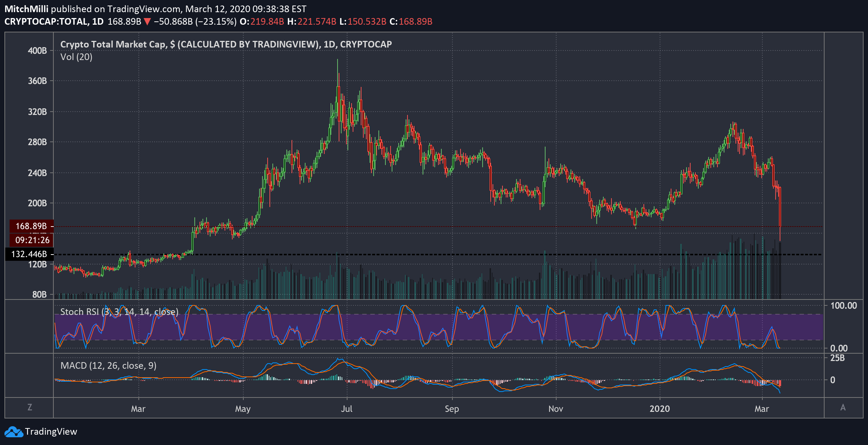Click the TradingView text link at bottom

click(x=51, y=432)
